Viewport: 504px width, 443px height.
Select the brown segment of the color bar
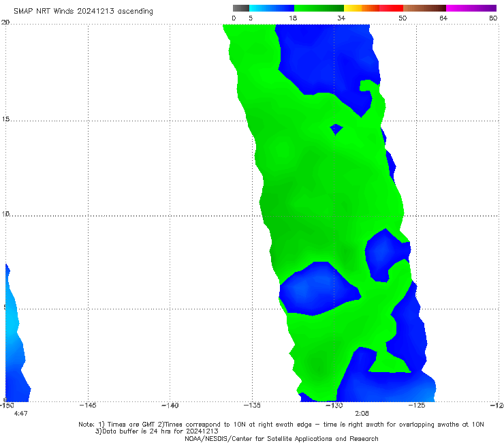(424, 8)
